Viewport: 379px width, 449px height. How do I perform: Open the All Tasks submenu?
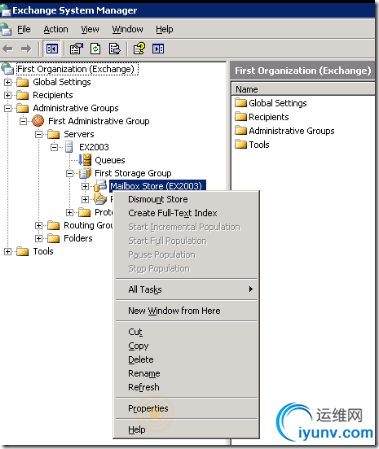[187, 289]
